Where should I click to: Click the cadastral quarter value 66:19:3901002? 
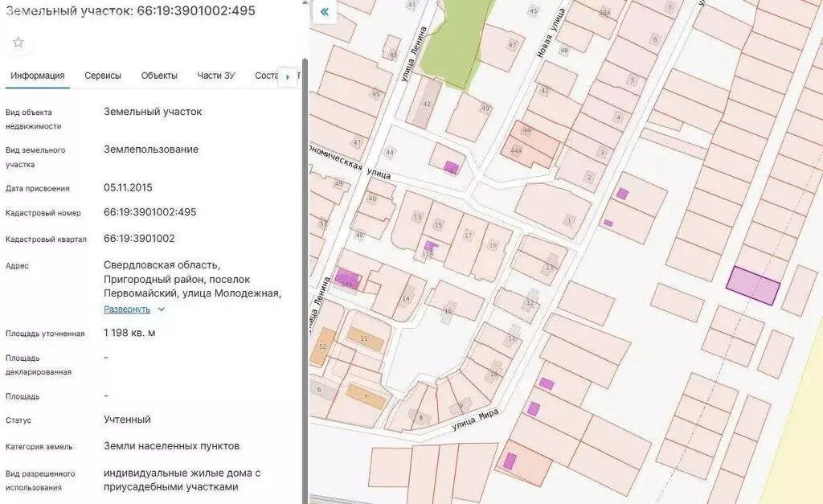[x=139, y=239]
